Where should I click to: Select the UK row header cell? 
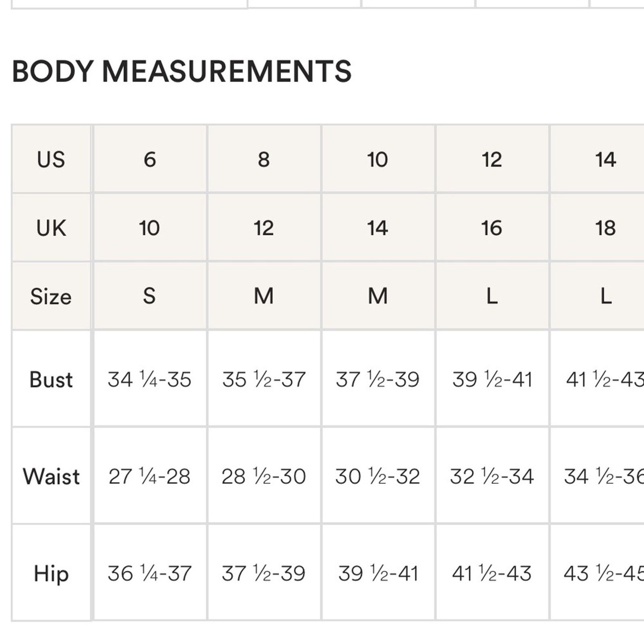[x=51, y=228]
